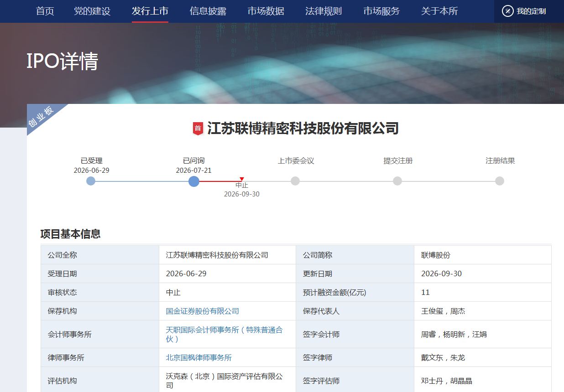Click the 律师事务所 label cell
This screenshot has width=564, height=392.
click(x=100, y=358)
